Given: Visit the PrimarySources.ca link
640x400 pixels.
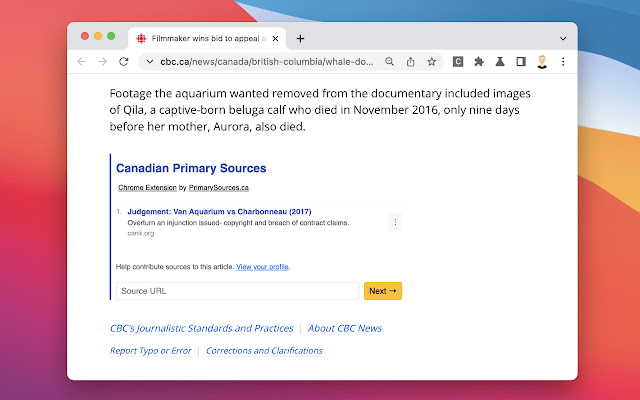Looking at the screenshot, I should tap(218, 188).
